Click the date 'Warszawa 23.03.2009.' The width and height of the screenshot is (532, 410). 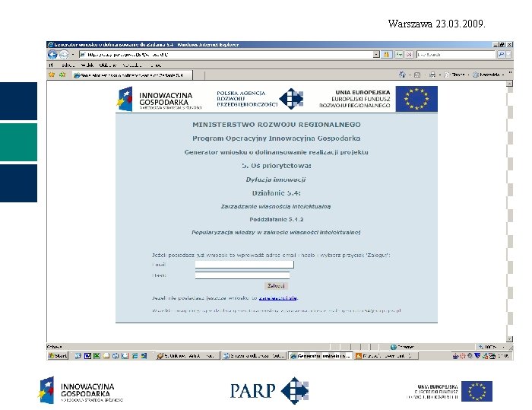click(437, 24)
